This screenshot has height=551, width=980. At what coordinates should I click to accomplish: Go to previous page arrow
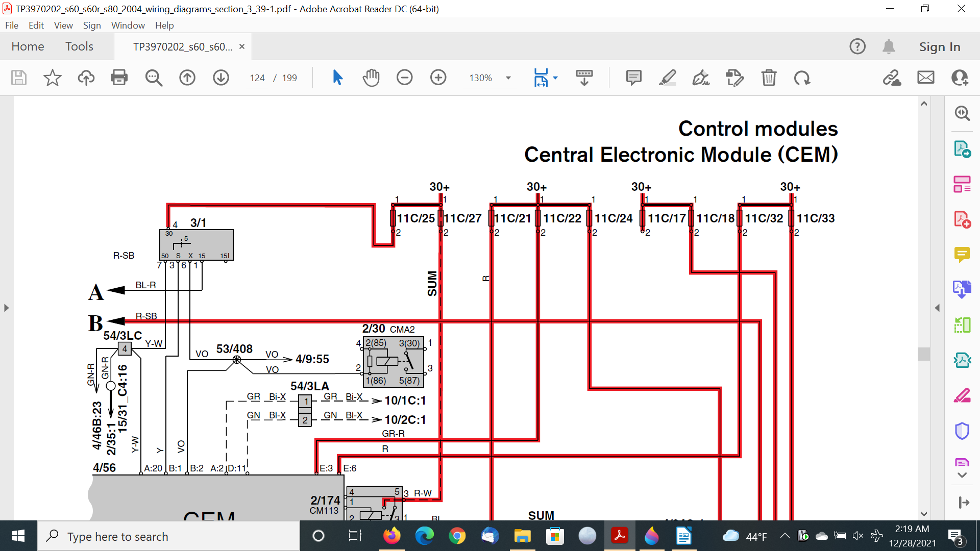(187, 78)
